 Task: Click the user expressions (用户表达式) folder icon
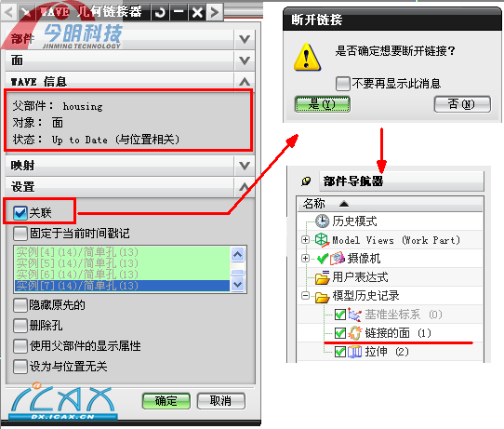(x=322, y=277)
